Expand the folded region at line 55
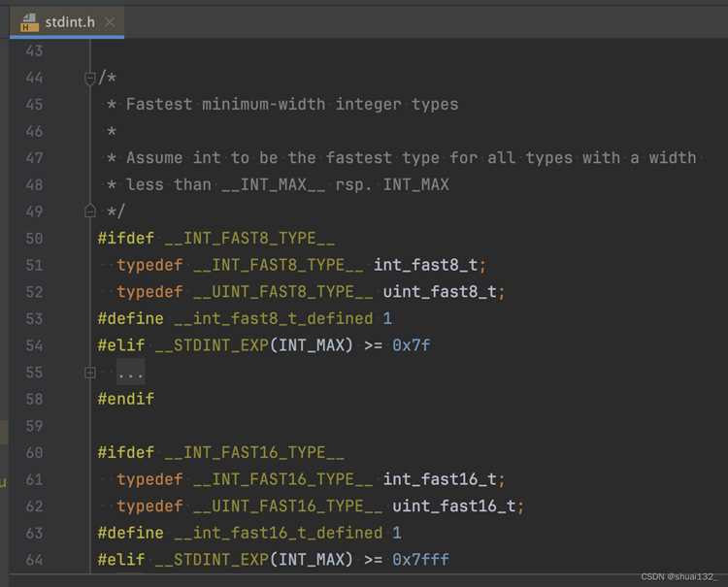The width and height of the screenshot is (728, 587). [x=90, y=373]
